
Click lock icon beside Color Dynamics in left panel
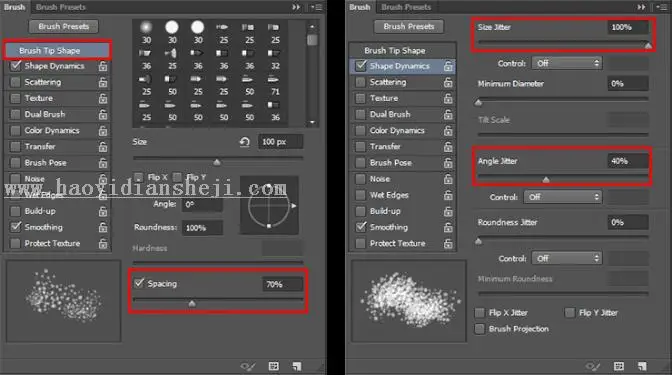(103, 131)
